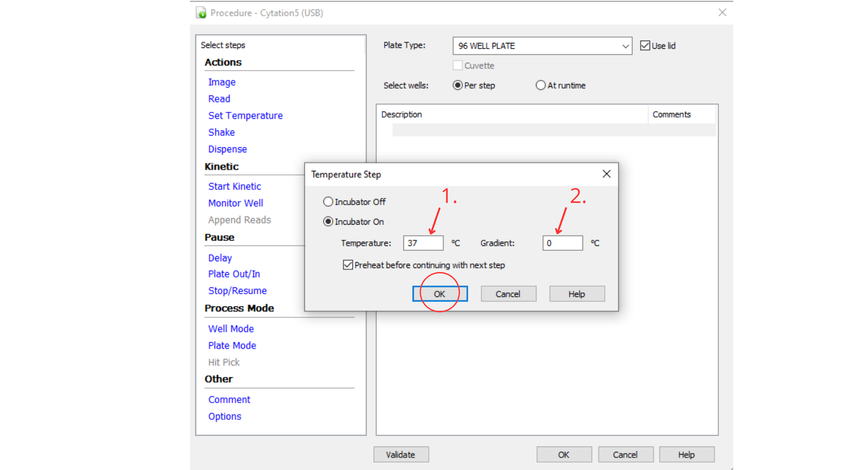Add a Shake step
This screenshot has height=470, width=868.
click(221, 132)
